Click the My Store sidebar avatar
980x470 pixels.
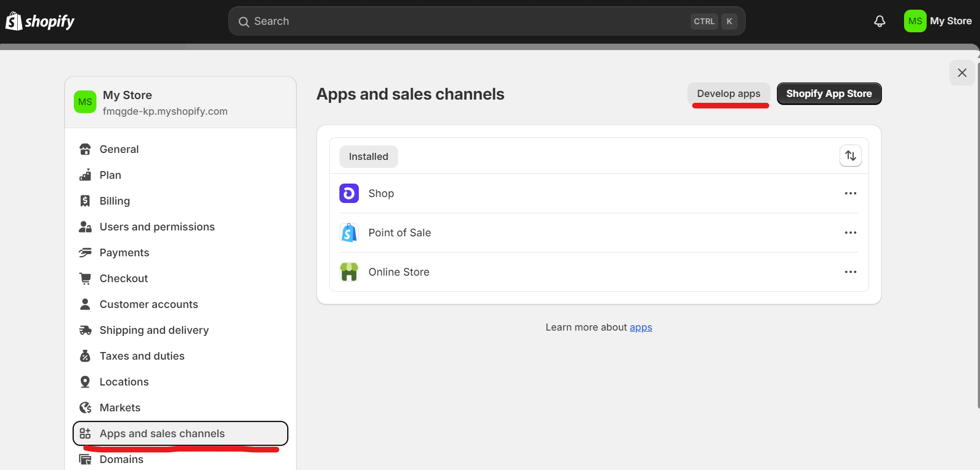(85, 102)
